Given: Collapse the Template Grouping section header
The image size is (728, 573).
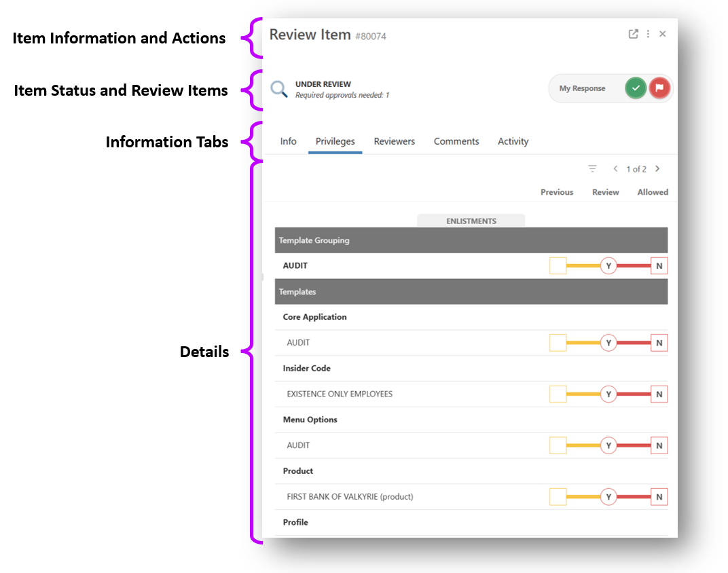Looking at the screenshot, I should click(x=471, y=240).
